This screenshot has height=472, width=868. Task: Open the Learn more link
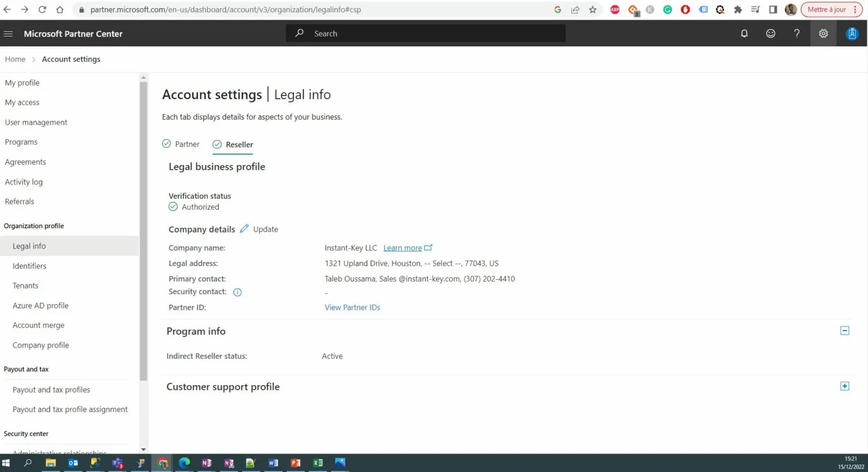[x=403, y=248]
